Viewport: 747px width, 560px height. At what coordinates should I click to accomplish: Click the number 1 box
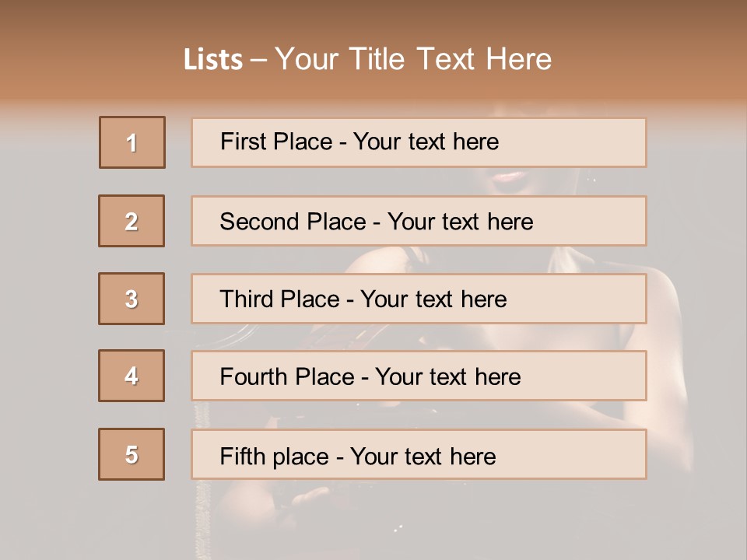click(x=132, y=142)
